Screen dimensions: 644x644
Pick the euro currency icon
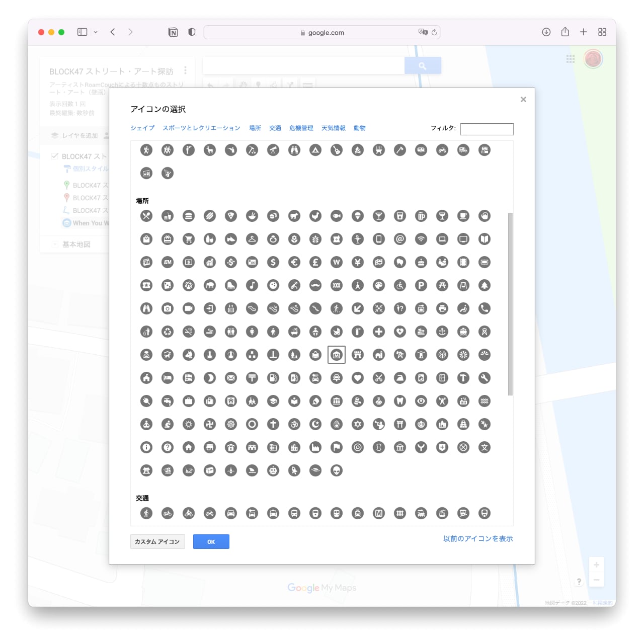294,262
